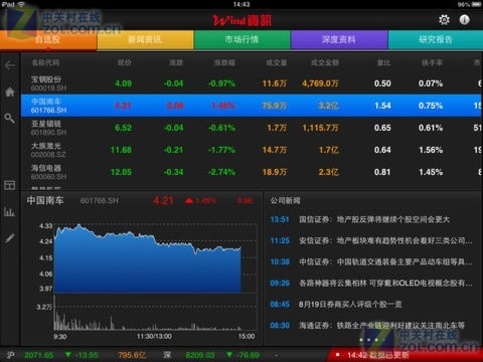Open the 08:45 8月19日券商买入评级 news
The width and height of the screenshot is (483, 362).
pos(372,304)
